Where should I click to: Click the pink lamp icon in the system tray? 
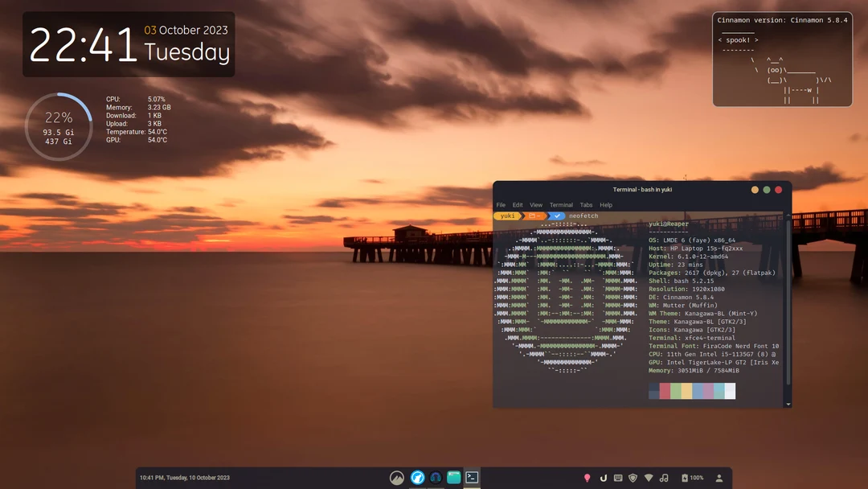pos(588,477)
